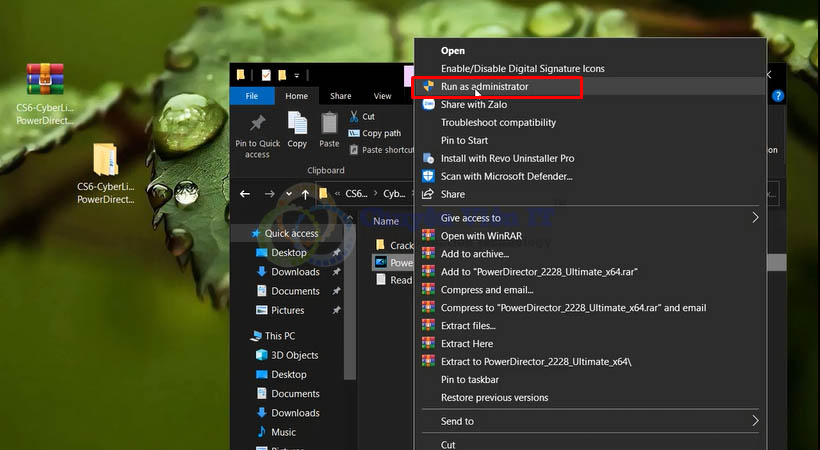
Task: Click the Copy icon in the ribbon
Action: (x=297, y=123)
